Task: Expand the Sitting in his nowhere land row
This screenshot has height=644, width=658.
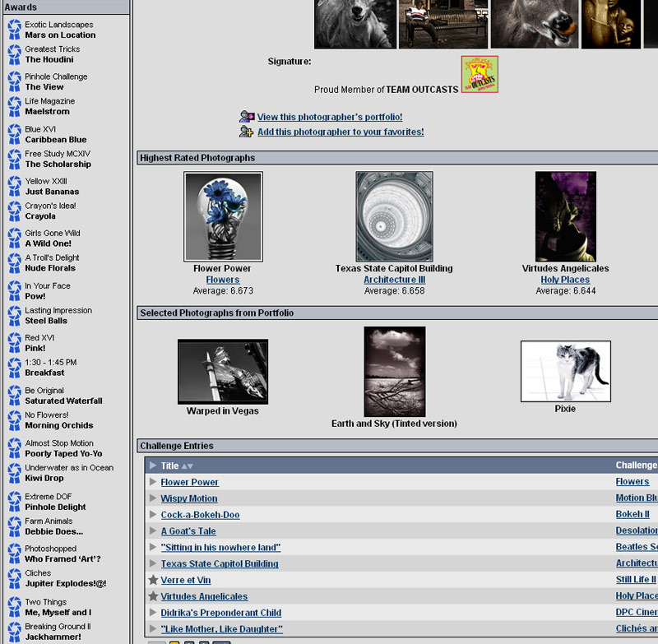Action: pyautogui.click(x=153, y=547)
